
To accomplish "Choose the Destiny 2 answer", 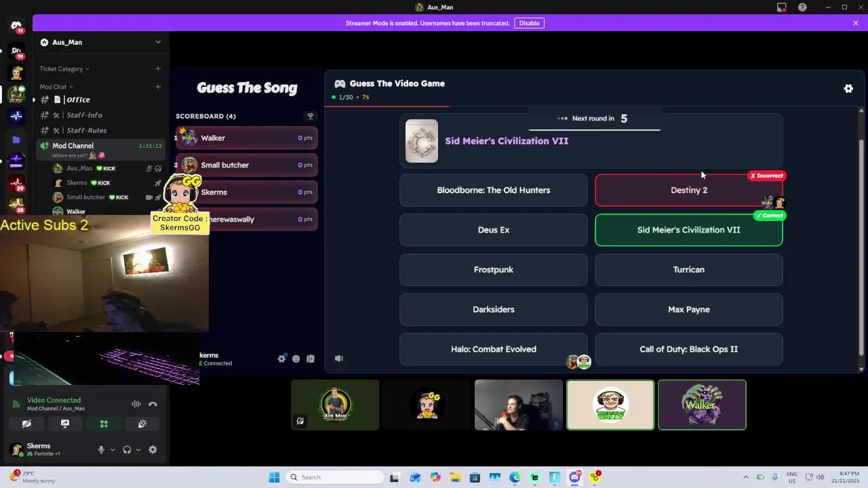I will tap(689, 190).
